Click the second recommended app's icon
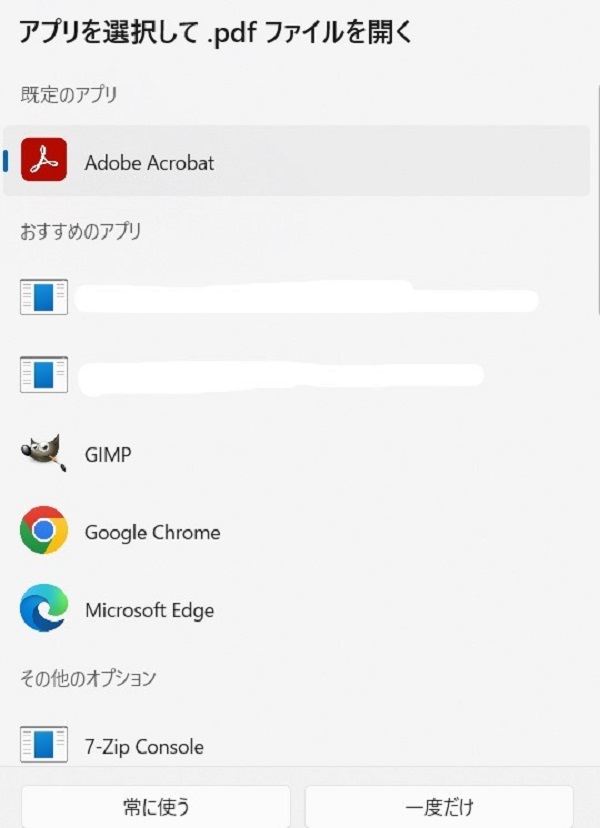Image resolution: width=600 pixels, height=828 pixels. [44, 375]
